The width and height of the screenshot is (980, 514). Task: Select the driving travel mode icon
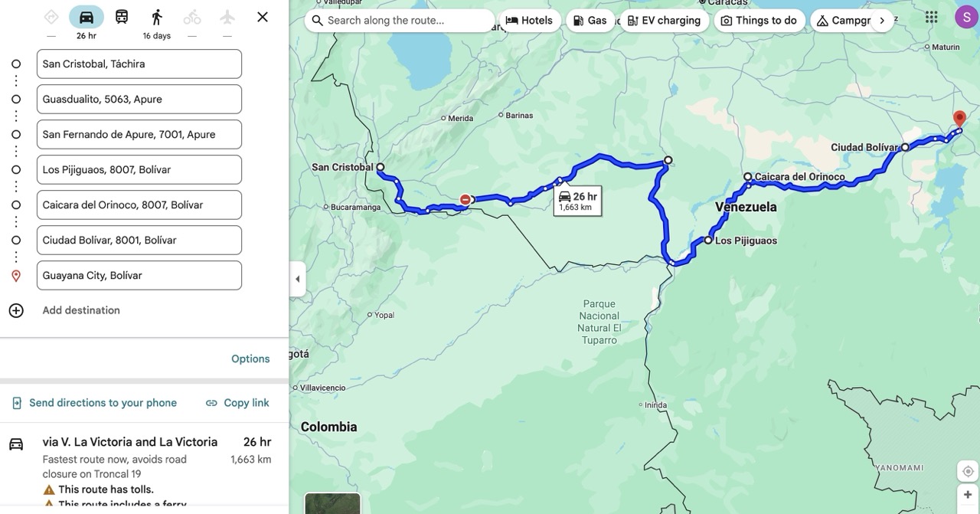point(87,17)
